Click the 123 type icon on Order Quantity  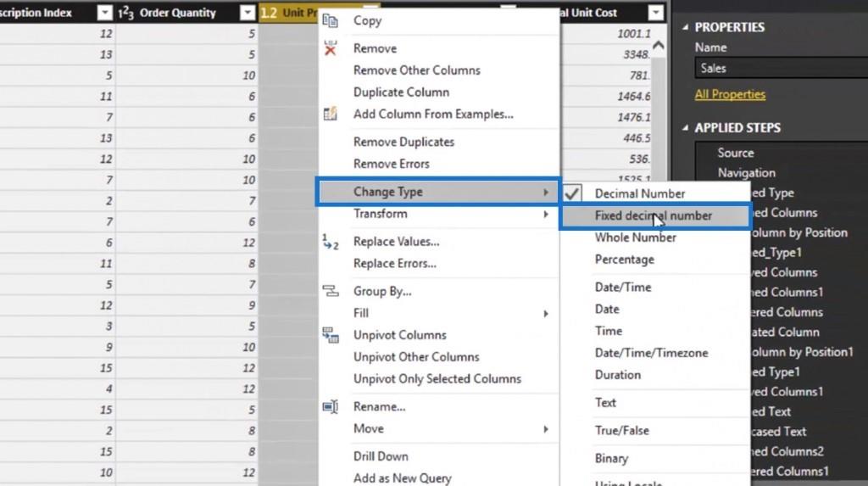point(125,13)
